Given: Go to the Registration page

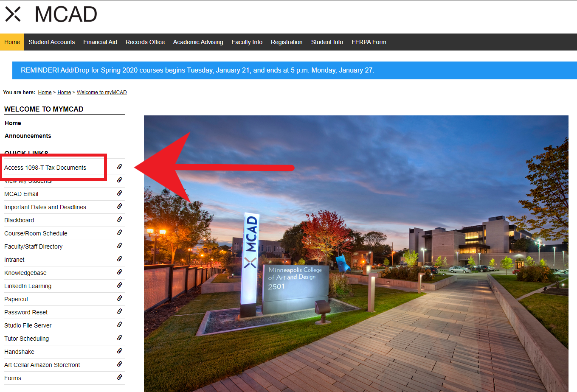Looking at the screenshot, I should click(x=287, y=42).
